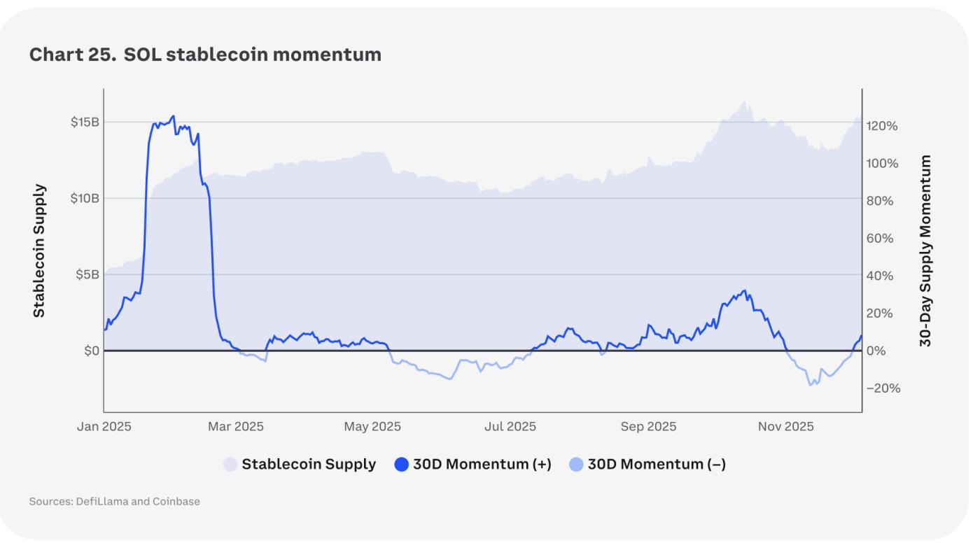Image resolution: width=980 pixels, height=543 pixels.
Task: Toggle the 30D Momentum (+) legend label
Action: (x=482, y=465)
